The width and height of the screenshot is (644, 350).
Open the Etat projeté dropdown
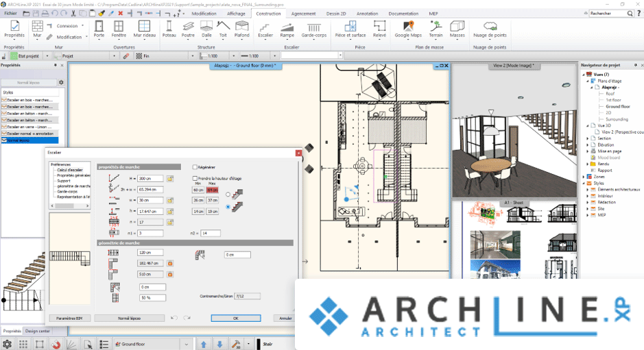coord(47,55)
